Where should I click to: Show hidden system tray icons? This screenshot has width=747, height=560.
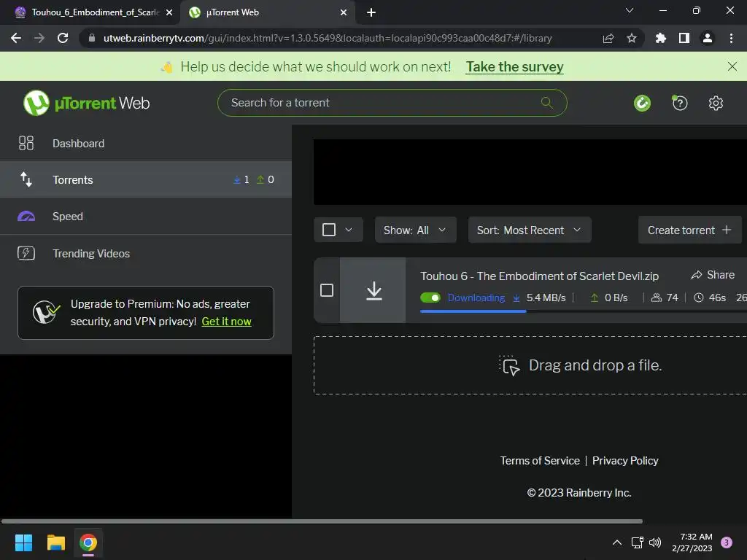click(617, 542)
